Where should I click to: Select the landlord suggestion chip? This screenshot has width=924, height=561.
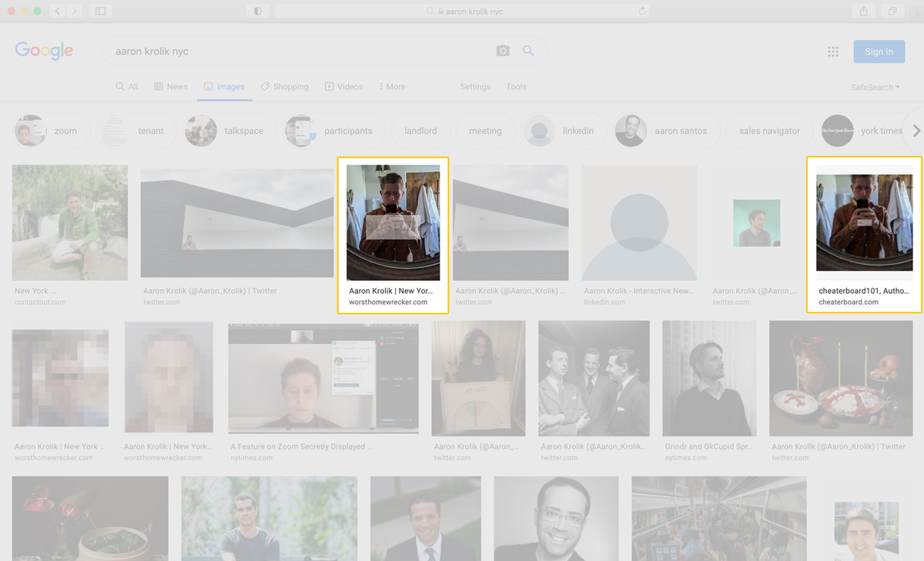click(x=420, y=131)
